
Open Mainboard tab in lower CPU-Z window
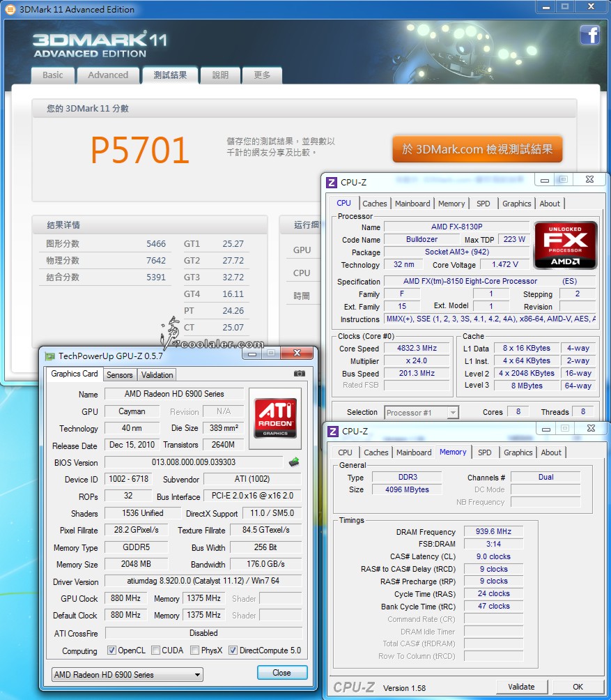pos(414,452)
